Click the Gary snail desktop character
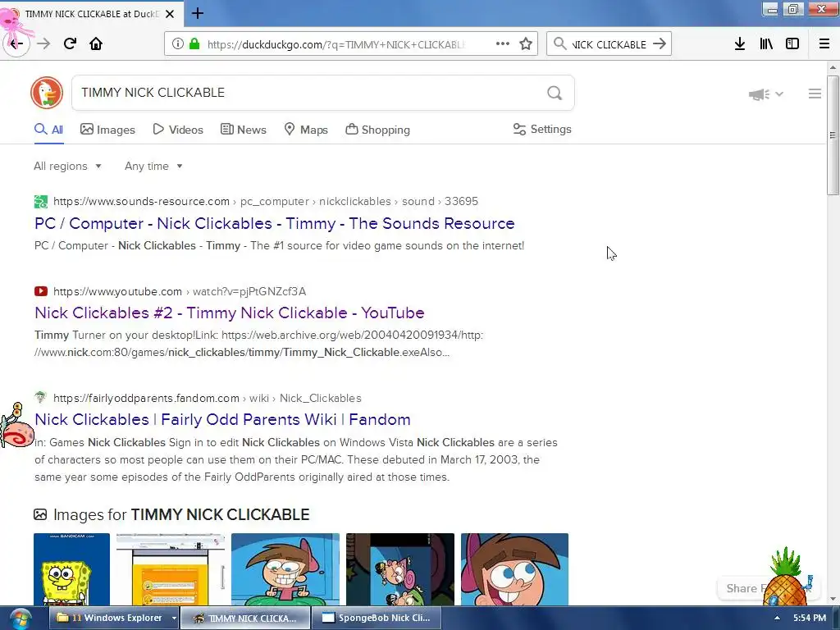The image size is (840, 630). coord(16,426)
